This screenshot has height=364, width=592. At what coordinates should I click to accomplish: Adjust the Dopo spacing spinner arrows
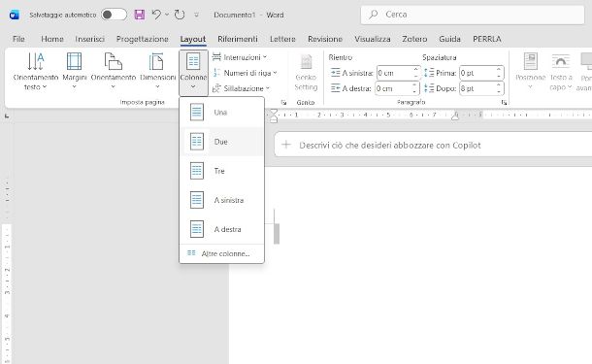(499, 88)
